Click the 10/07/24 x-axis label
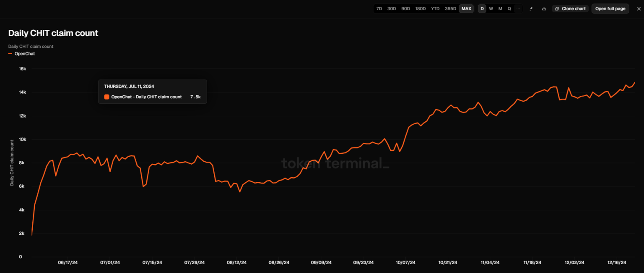The width and height of the screenshot is (644, 273). [405, 262]
